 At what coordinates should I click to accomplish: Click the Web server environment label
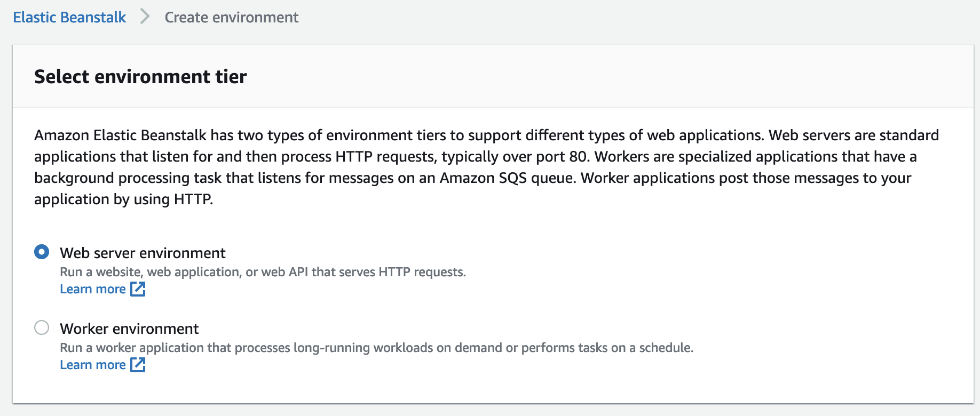click(143, 253)
